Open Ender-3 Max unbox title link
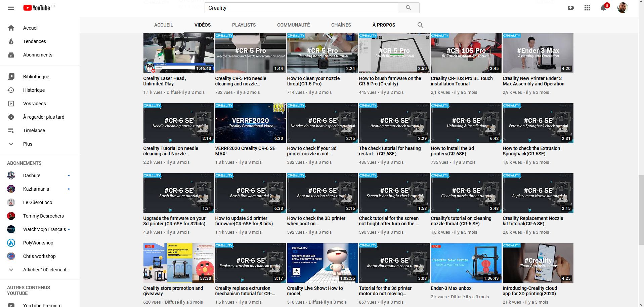644x307 pixels. click(451, 288)
